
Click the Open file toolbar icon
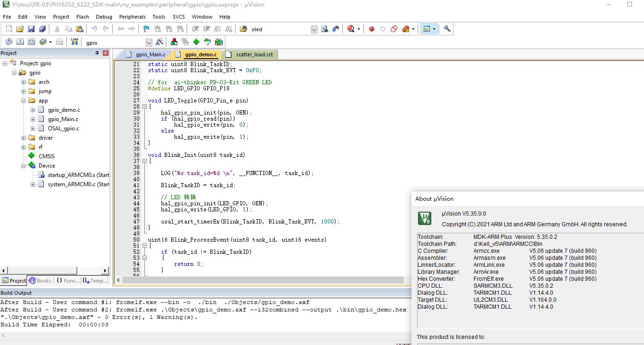coord(20,29)
